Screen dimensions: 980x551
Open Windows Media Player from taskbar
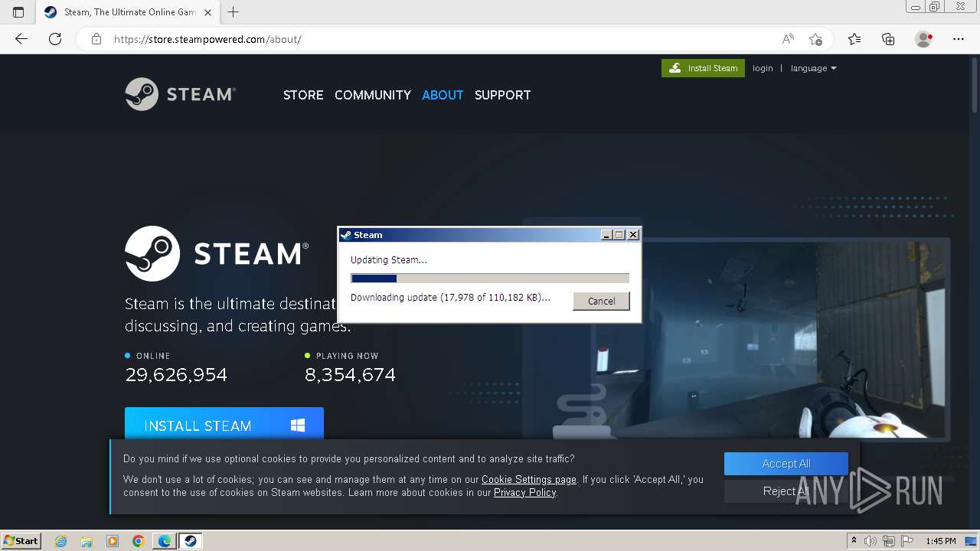tap(113, 541)
